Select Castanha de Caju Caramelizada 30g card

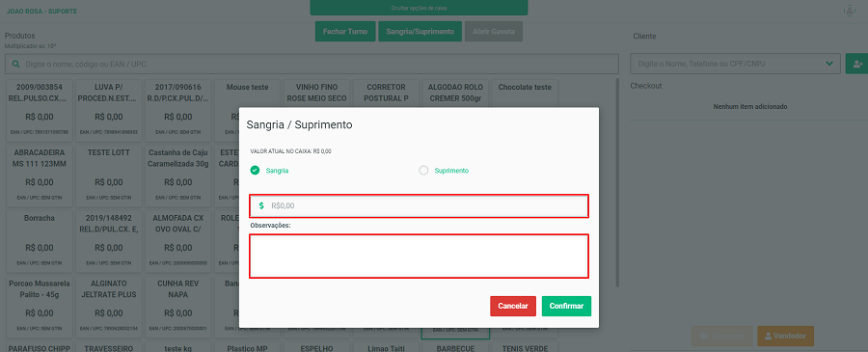(x=178, y=175)
